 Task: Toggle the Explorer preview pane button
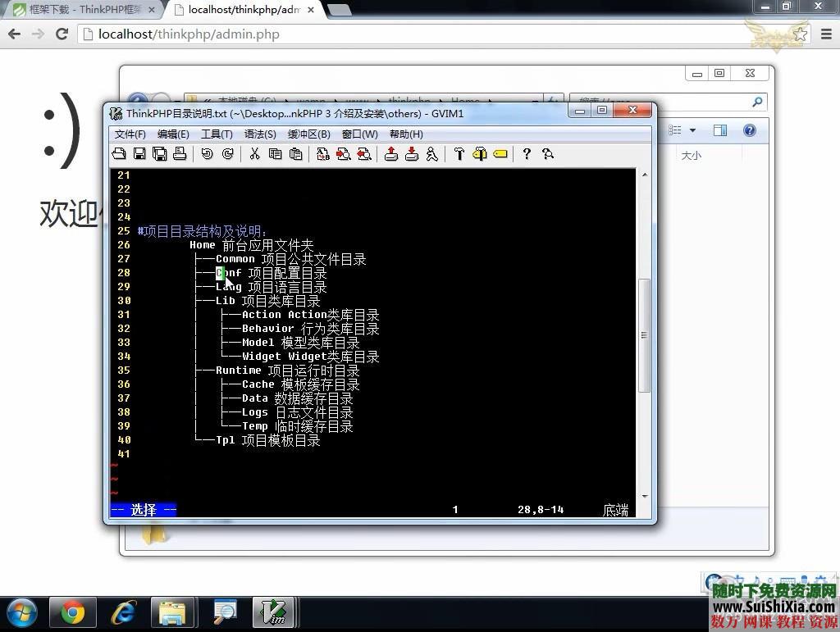pos(719,130)
